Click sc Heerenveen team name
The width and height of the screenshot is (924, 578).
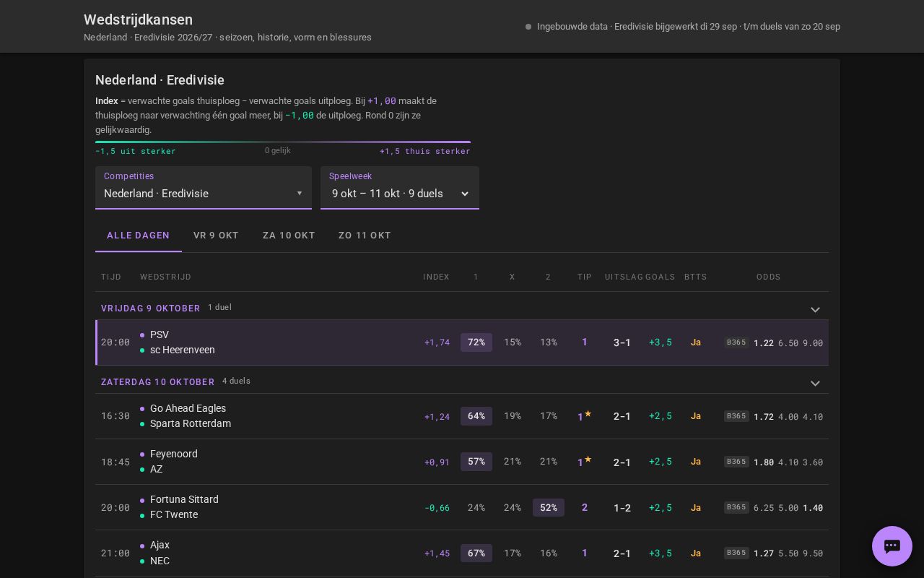pos(183,350)
